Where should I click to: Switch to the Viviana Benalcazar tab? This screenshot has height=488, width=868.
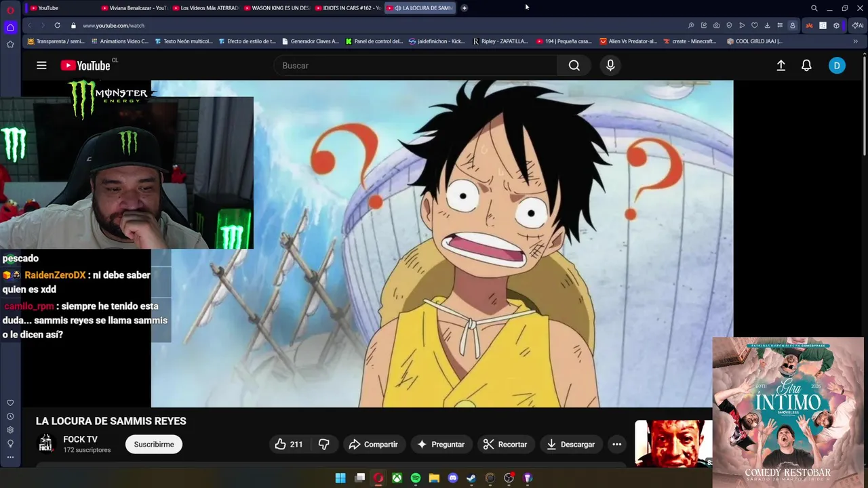click(x=134, y=8)
